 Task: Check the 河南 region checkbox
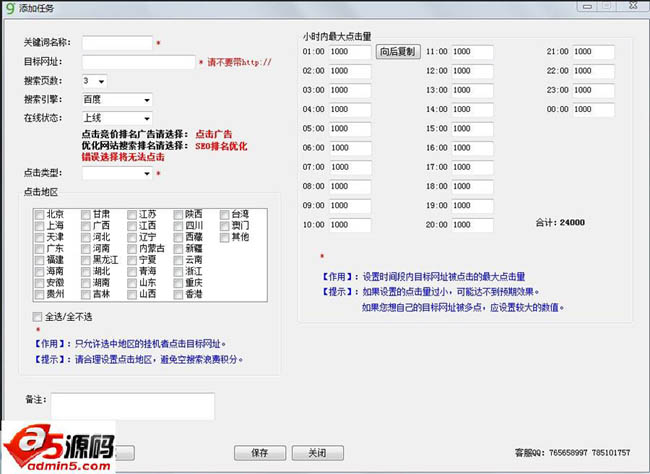(x=86, y=249)
